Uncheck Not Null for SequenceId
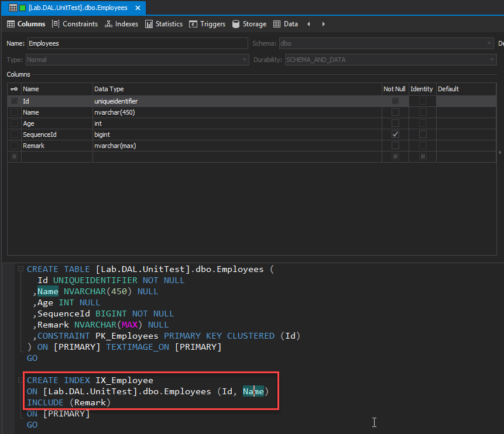Viewport: 504px width, 434px height. [395, 135]
